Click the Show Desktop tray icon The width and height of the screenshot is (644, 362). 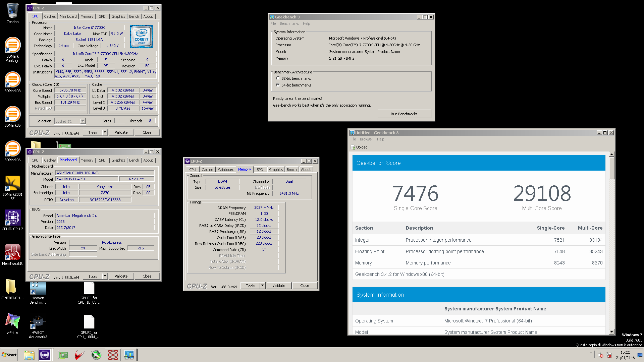[640, 355]
